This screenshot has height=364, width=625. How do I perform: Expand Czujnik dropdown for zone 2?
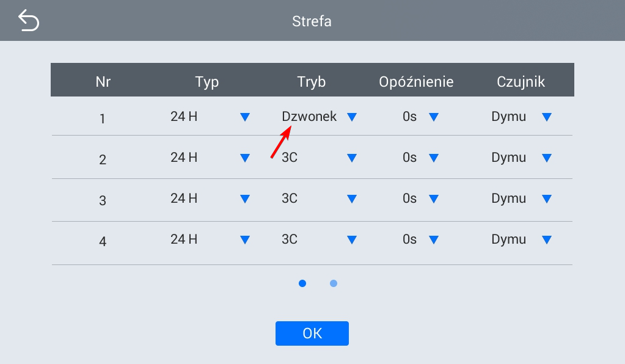point(546,158)
